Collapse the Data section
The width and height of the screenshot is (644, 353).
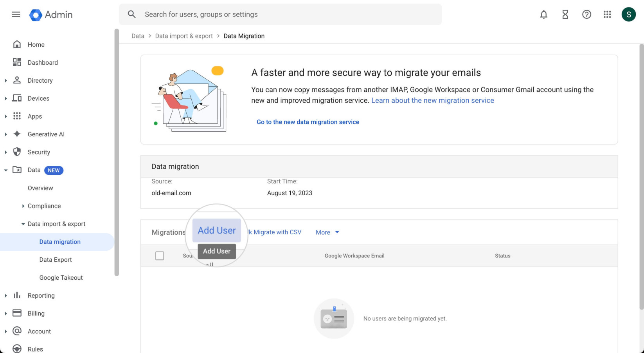pyautogui.click(x=5, y=170)
